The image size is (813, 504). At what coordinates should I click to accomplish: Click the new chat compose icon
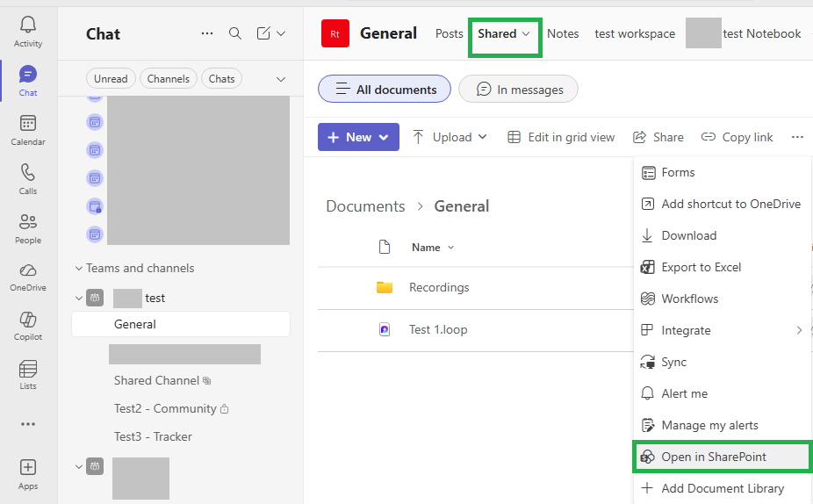click(x=263, y=33)
